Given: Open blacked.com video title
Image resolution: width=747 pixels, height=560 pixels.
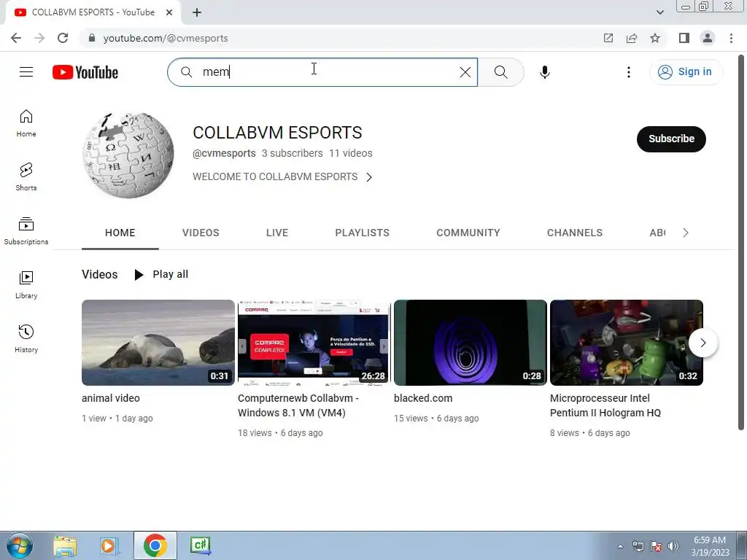Looking at the screenshot, I should 423,398.
